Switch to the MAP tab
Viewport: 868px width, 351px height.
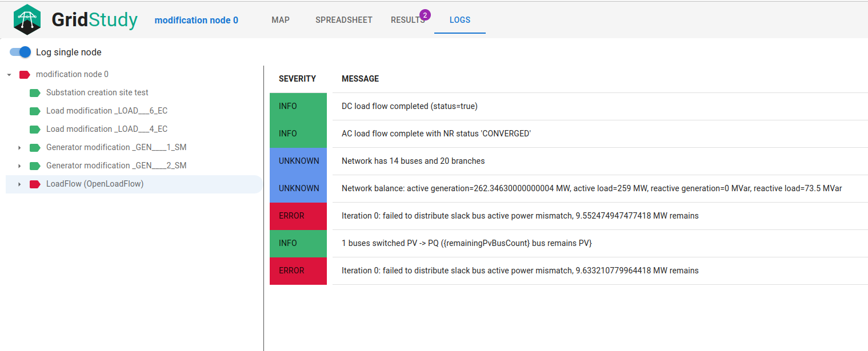[281, 20]
